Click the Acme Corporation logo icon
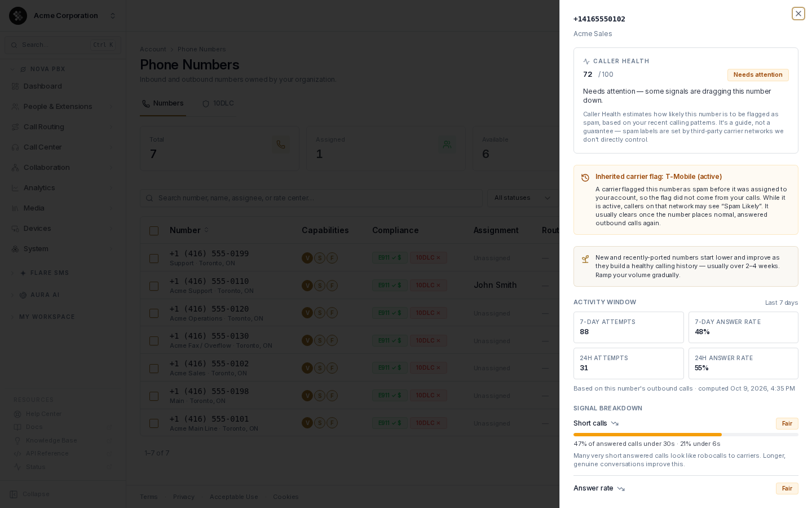Image resolution: width=812 pixels, height=508 pixels. [x=18, y=16]
